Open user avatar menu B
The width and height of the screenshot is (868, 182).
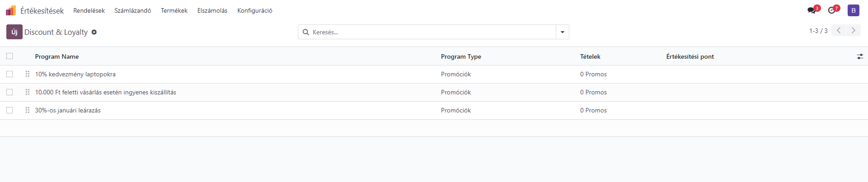(x=854, y=10)
